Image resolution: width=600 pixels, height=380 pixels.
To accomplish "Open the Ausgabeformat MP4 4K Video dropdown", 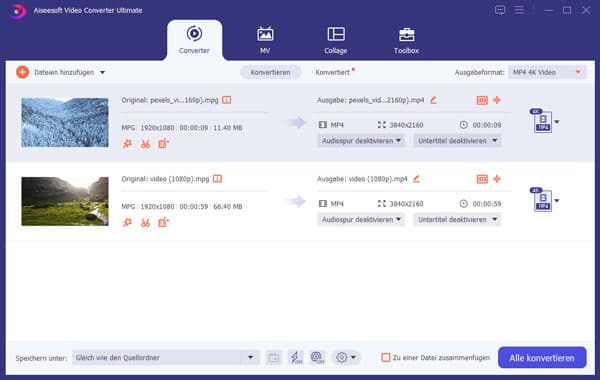I will [547, 72].
